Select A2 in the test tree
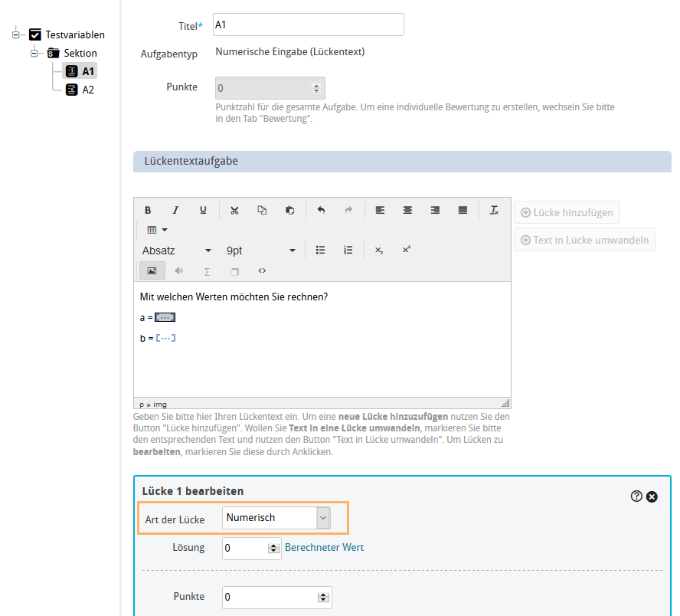 [x=88, y=90]
